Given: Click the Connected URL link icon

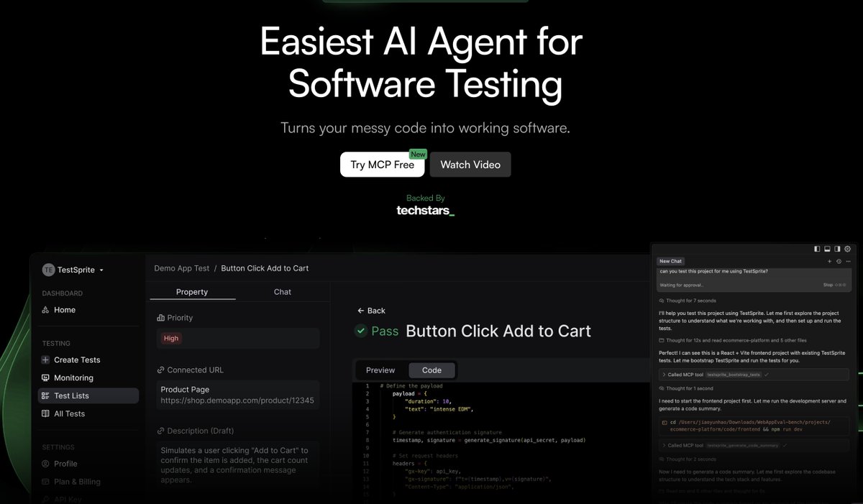Looking at the screenshot, I should [x=160, y=370].
